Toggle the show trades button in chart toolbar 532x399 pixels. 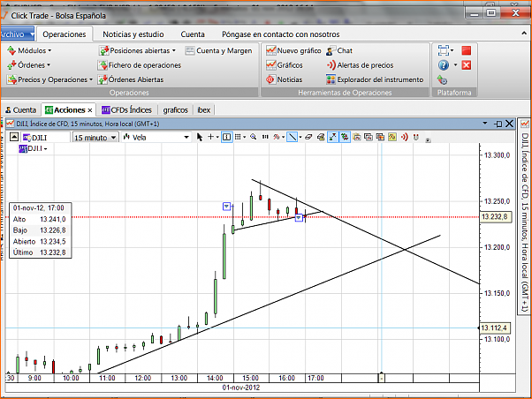click(x=345, y=137)
